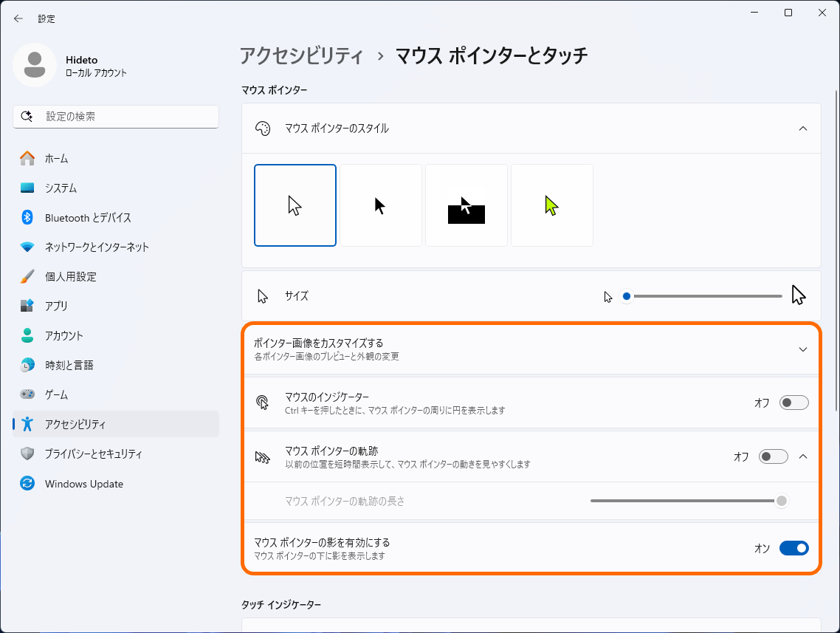
Task: Select the black mouse pointer style
Action: 380,205
